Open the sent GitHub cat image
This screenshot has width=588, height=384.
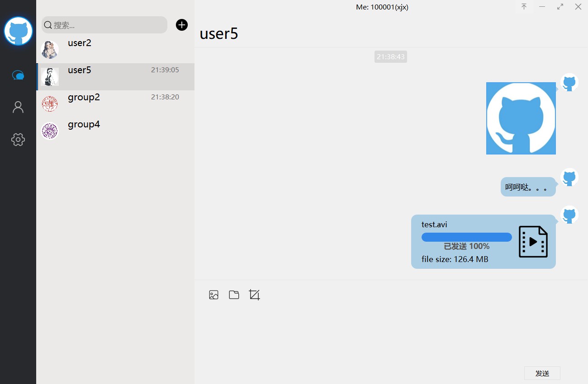click(x=521, y=118)
